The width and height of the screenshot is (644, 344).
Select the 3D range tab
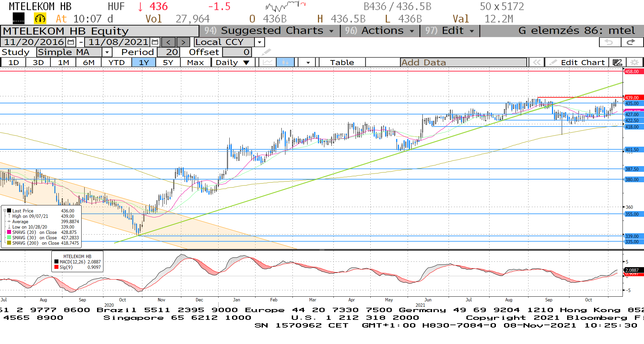[x=38, y=62]
